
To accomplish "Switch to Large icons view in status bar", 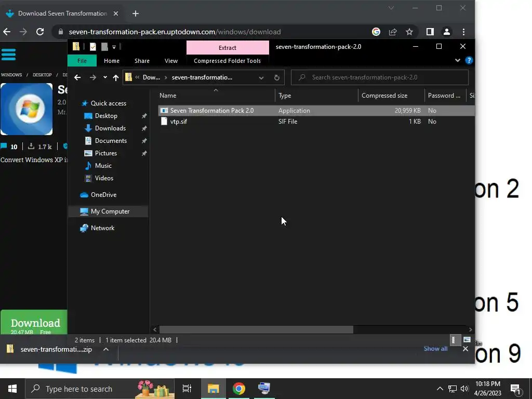I will [x=467, y=340].
